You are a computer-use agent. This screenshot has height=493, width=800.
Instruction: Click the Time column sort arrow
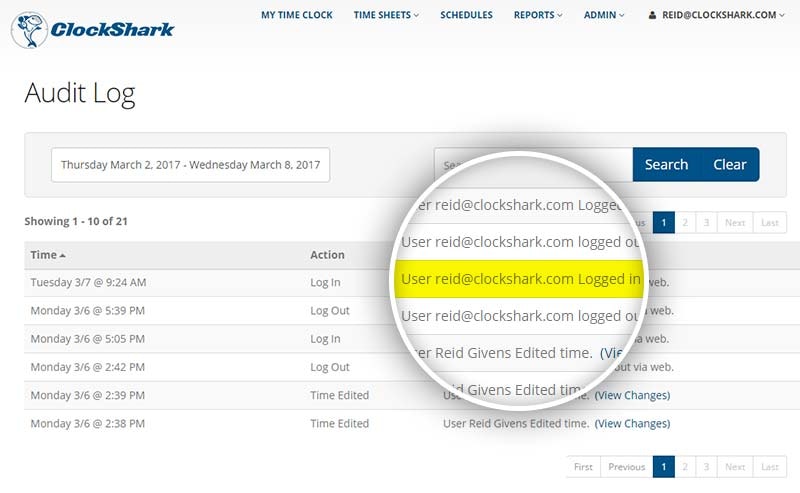[x=62, y=255]
